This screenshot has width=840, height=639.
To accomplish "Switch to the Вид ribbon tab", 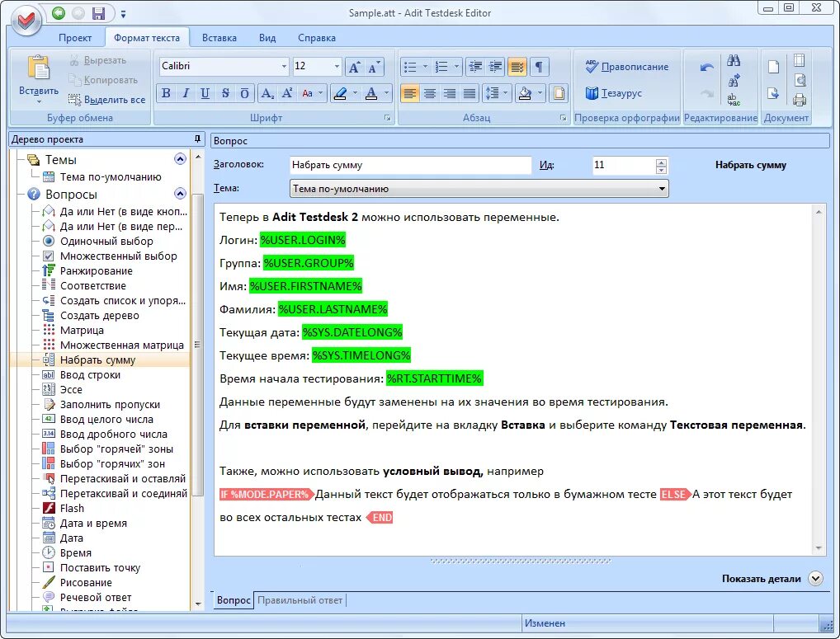I will tap(267, 38).
